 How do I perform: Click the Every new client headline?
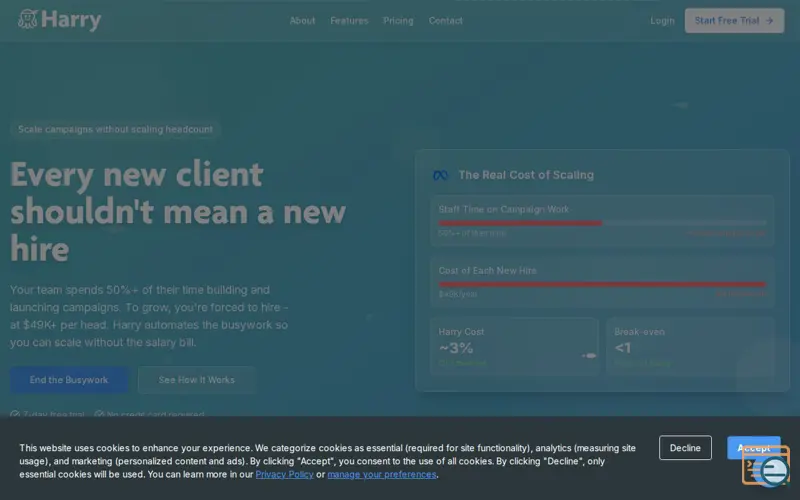pos(178,211)
